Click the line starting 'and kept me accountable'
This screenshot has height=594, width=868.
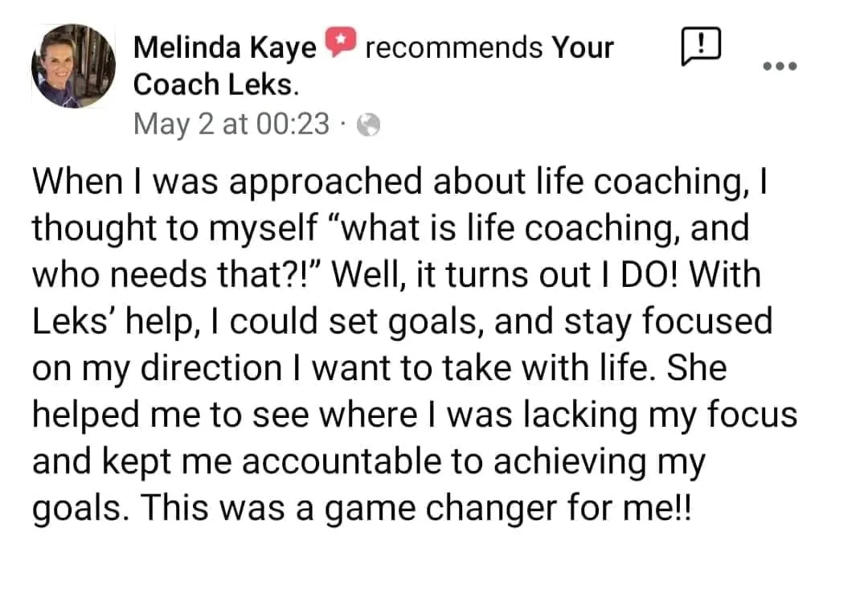369,462
